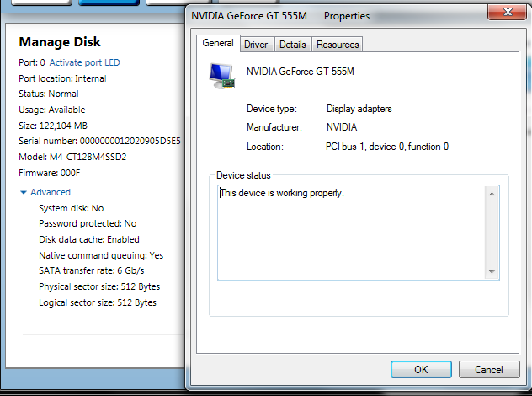The width and height of the screenshot is (532, 396).
Task: Click 'Status: Normal' text
Action: 49,94
